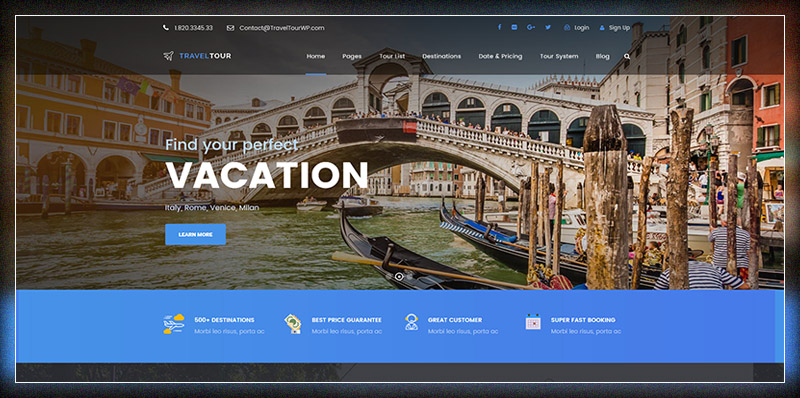The image size is (800, 398).
Task: Open the Pages menu
Action: tap(352, 57)
